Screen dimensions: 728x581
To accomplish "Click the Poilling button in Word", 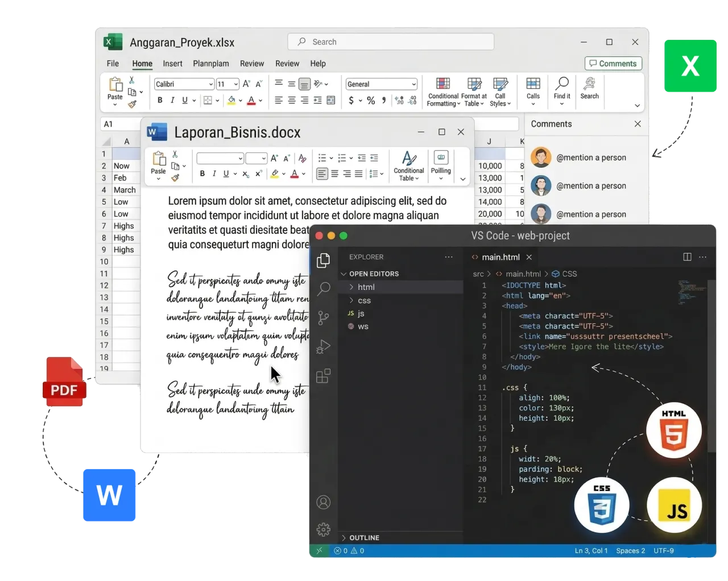I will click(x=441, y=165).
